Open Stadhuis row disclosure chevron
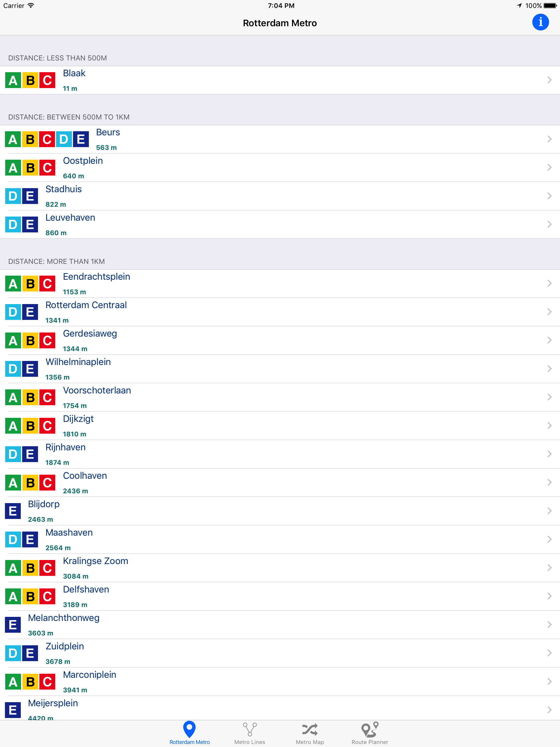This screenshot has width=560, height=747. pyautogui.click(x=549, y=196)
